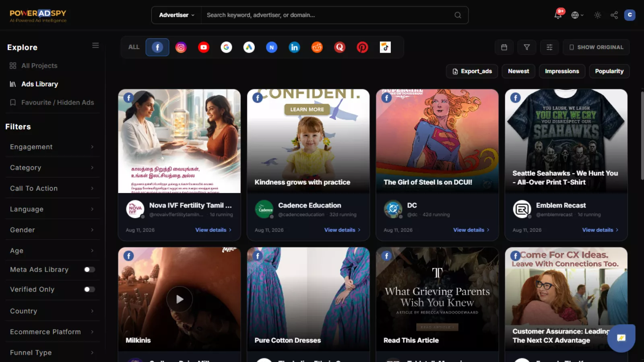
Task: Toggle the Meta Ads Library switch
Action: (89, 269)
